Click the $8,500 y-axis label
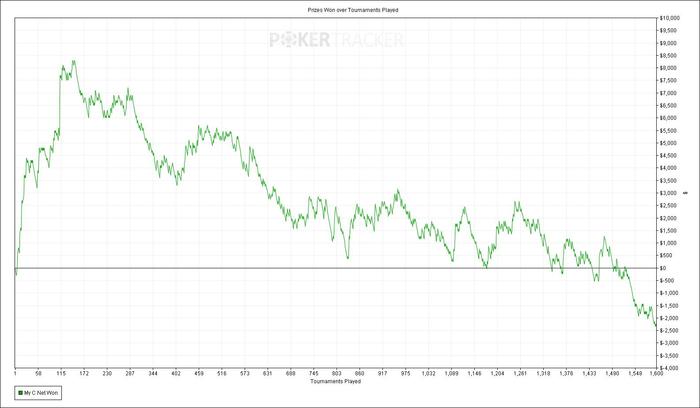This screenshot has width=700, height=408. 669,55
